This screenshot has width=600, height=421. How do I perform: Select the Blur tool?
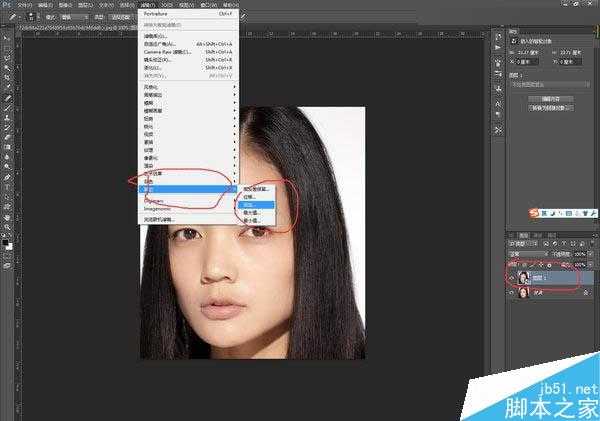tap(7, 158)
